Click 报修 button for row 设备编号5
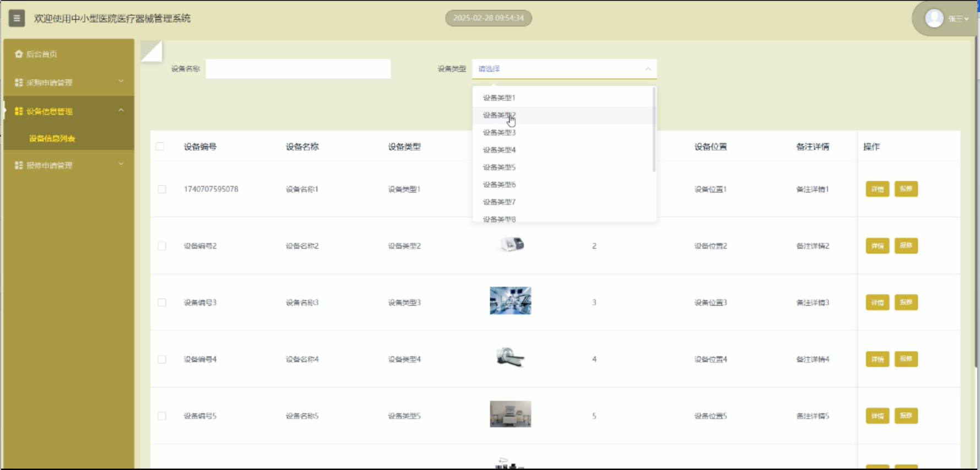 [x=906, y=416]
